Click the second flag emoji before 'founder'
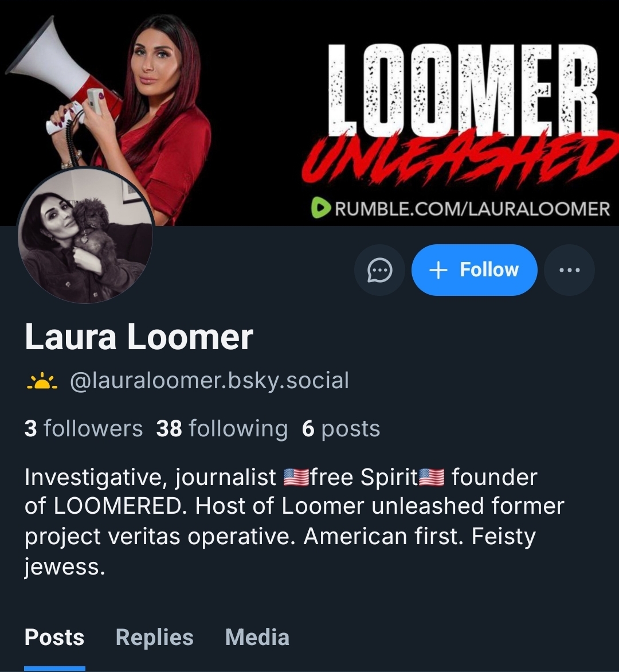The image size is (619, 672). click(x=432, y=477)
